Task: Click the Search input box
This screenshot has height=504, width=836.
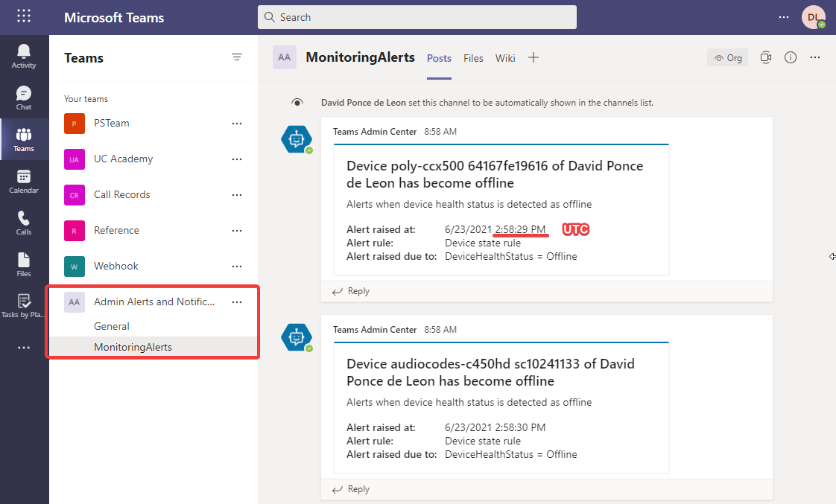Action: click(x=417, y=17)
